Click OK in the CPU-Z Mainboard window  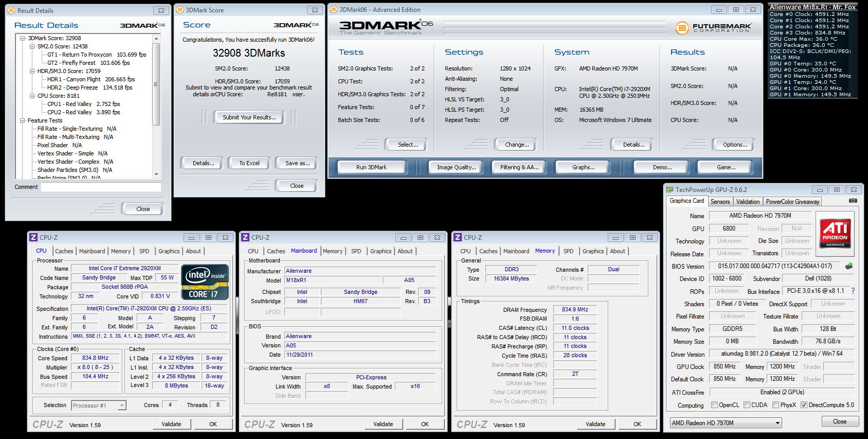tap(425, 424)
